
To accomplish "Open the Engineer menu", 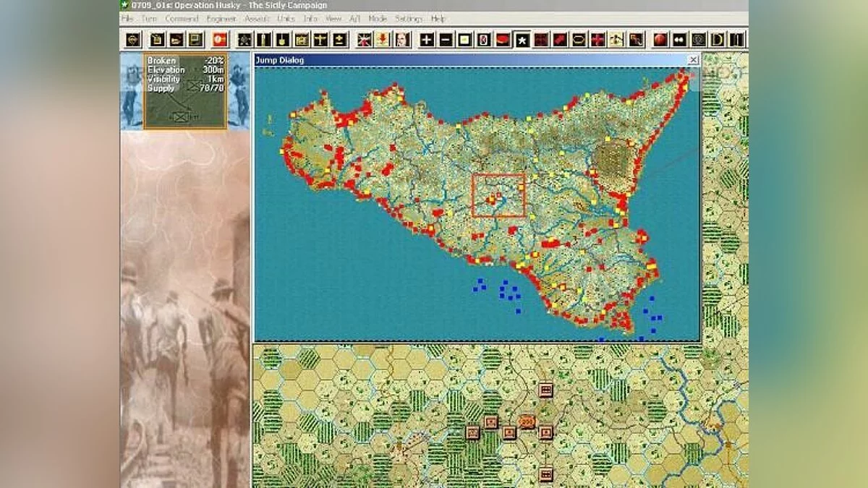I will coord(221,18).
